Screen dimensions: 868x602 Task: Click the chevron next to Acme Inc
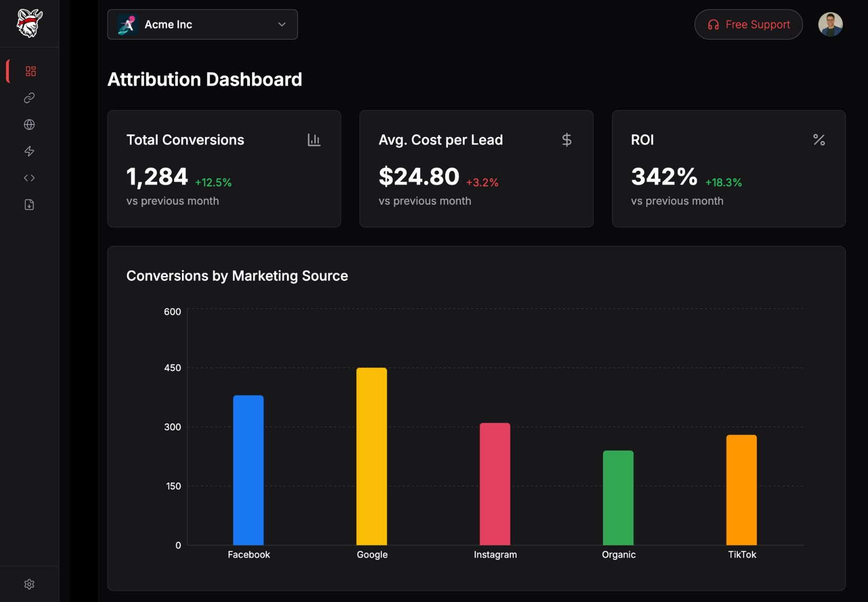coord(282,24)
